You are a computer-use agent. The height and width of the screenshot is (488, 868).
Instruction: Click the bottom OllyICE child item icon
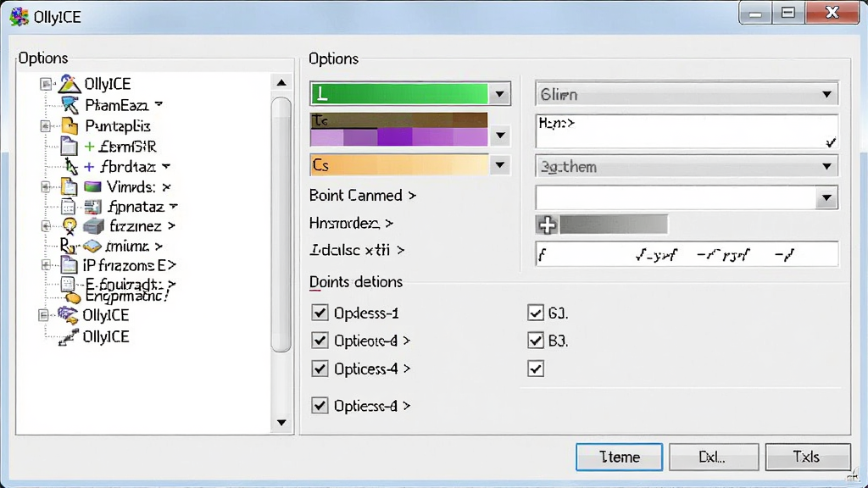[69, 337]
